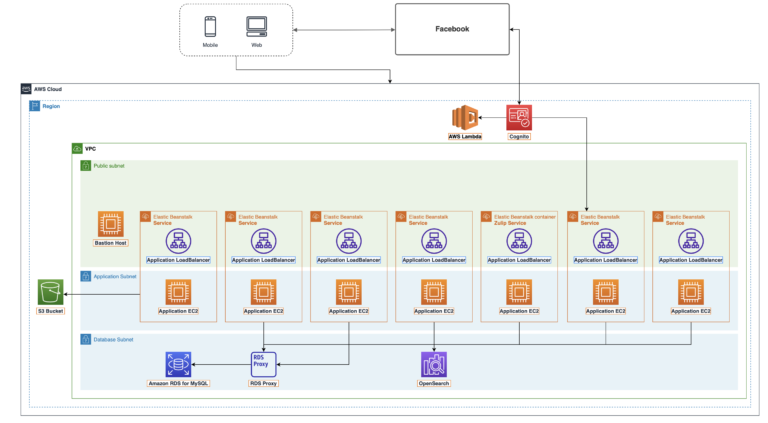The image size is (768, 423).
Task: Click the Zulip Service Elastic Beanstalk corner icon
Action: coord(486,216)
